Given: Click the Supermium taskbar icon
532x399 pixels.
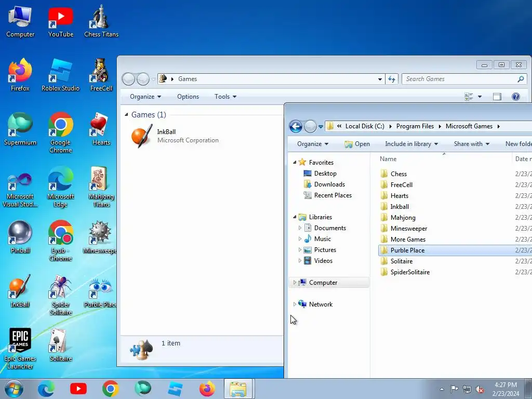Looking at the screenshot, I should tap(142, 389).
